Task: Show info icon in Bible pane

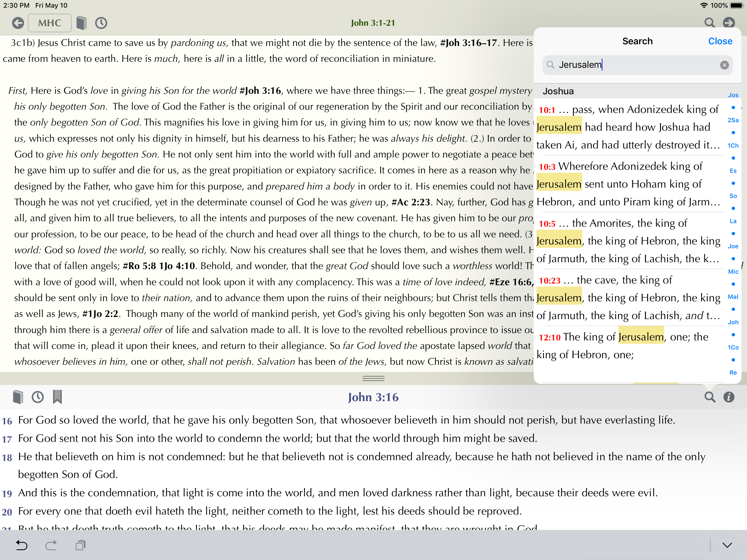Action: pyautogui.click(x=729, y=397)
